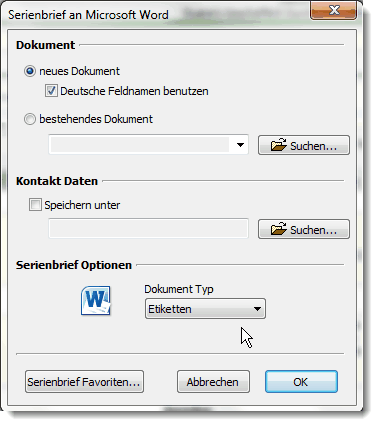
Task: Click the Speichern unter path text field
Action: [x=148, y=228]
